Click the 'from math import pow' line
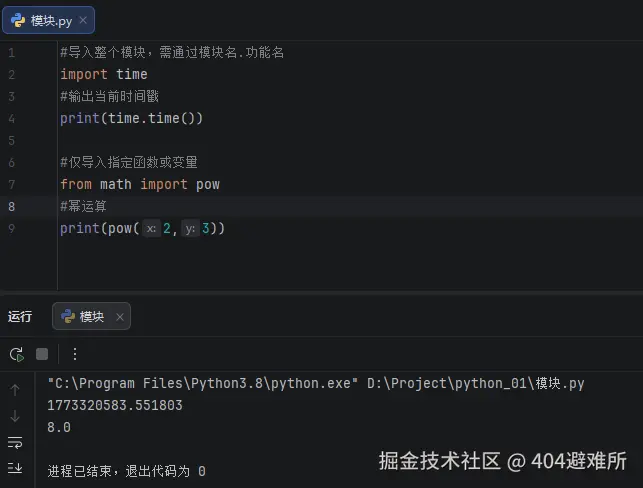 pyautogui.click(x=140, y=184)
